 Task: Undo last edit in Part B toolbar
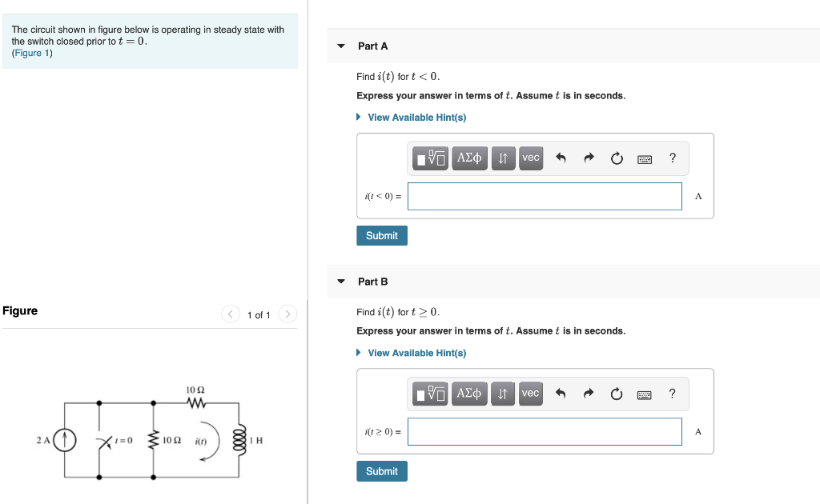(561, 394)
